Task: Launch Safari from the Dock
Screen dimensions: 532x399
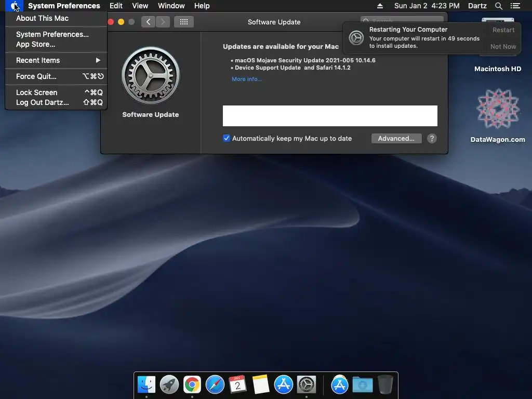Action: [215, 385]
